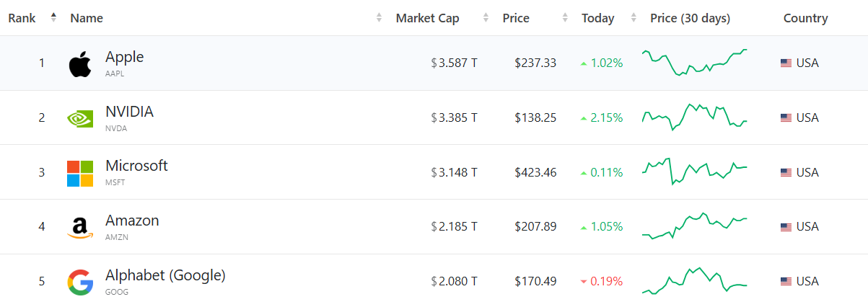
Task: Sort by Today using sort arrows
Action: (634, 18)
